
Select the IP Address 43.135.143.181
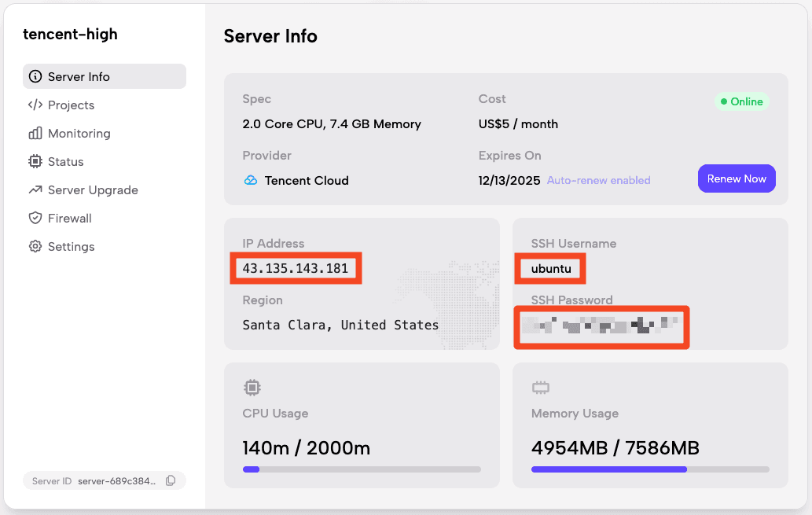[x=296, y=268]
